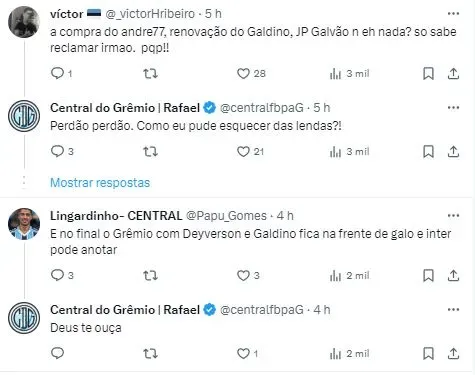Like the 'Perdão perdão' reply
The width and height of the screenshot is (475, 375).
[x=243, y=152]
